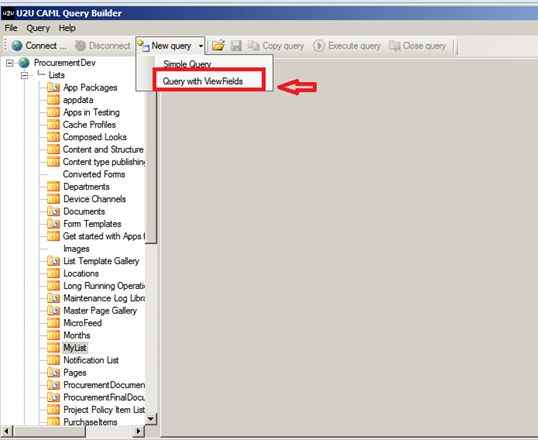Select the Apps in Testing list icon
Viewport: 538px width, 440px height.
click(53, 112)
